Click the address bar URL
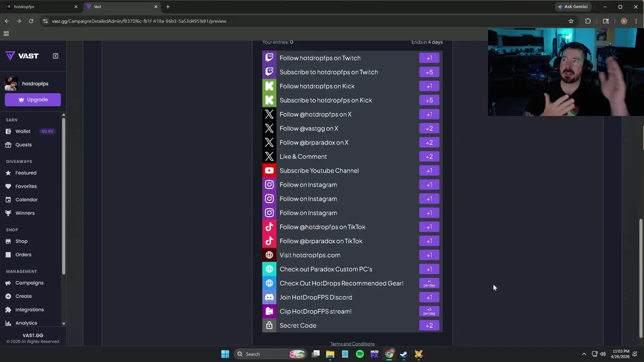 point(139,21)
